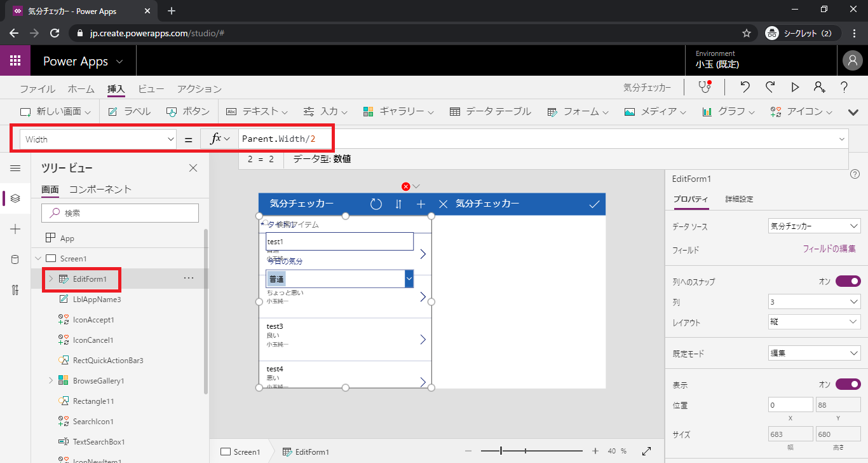
Task: Click the EditForm1 help icon in the properties pane
Action: pos(855,174)
